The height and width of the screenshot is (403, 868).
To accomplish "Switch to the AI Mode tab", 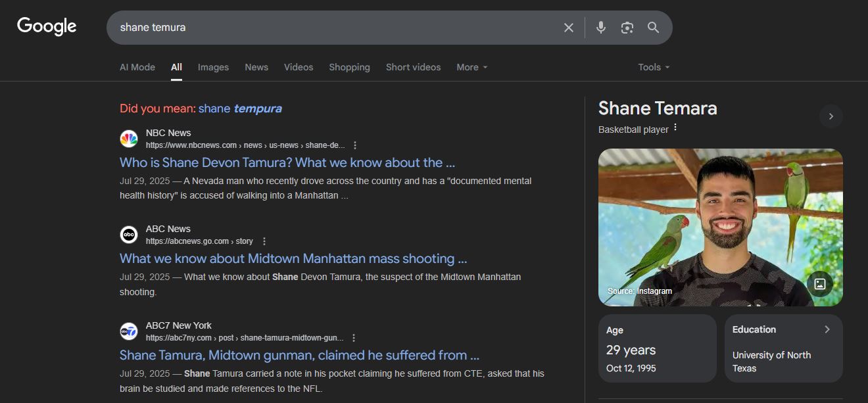I will point(137,67).
